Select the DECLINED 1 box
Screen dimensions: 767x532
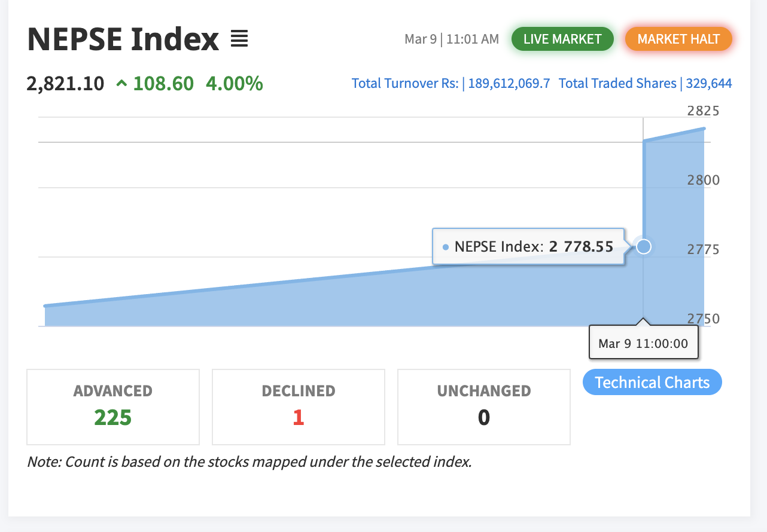(x=299, y=407)
